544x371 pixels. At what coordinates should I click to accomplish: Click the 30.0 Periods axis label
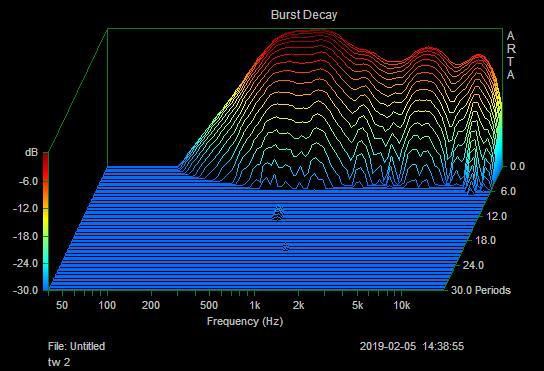[x=481, y=290]
